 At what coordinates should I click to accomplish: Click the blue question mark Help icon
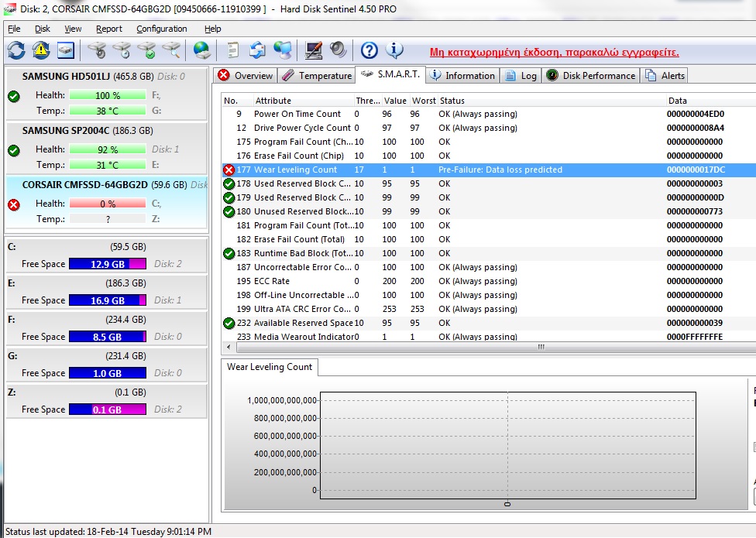point(369,50)
